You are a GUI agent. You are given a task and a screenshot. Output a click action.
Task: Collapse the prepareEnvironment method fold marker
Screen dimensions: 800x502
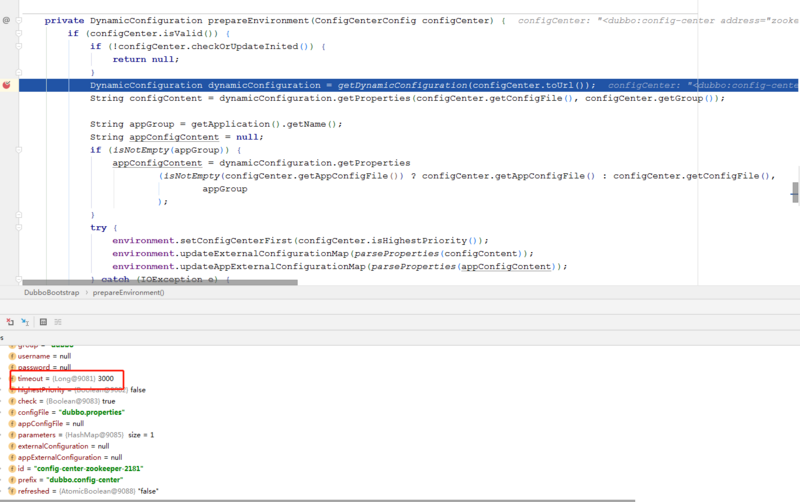(19, 20)
